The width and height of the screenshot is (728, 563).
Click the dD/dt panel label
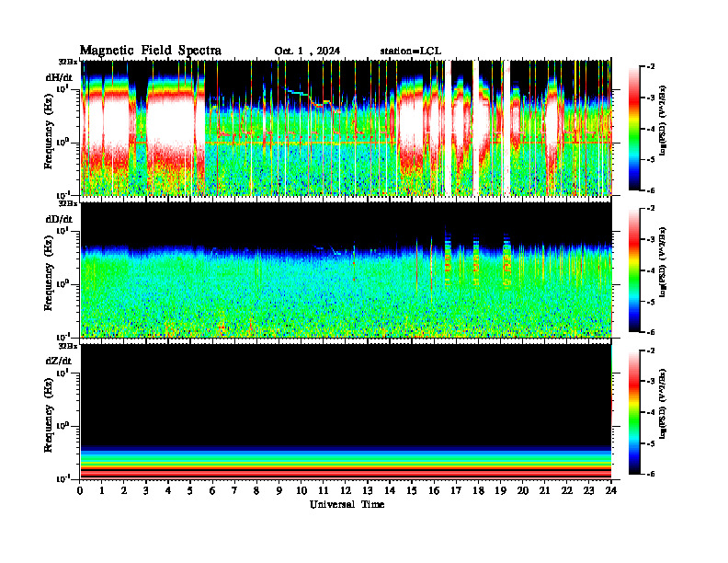point(59,219)
